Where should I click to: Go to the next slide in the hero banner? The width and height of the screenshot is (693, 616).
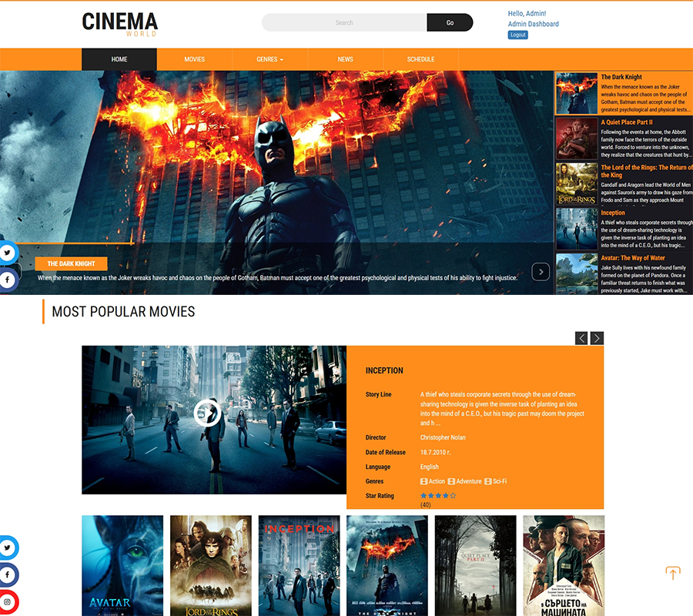pos(541,271)
